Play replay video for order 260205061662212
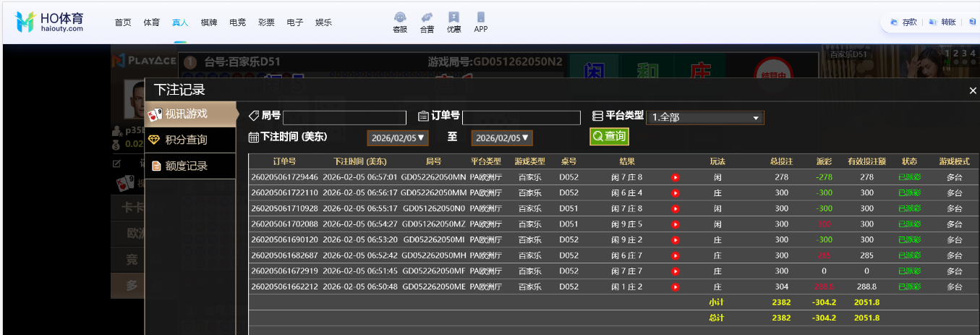980x335 pixels. 675,287
